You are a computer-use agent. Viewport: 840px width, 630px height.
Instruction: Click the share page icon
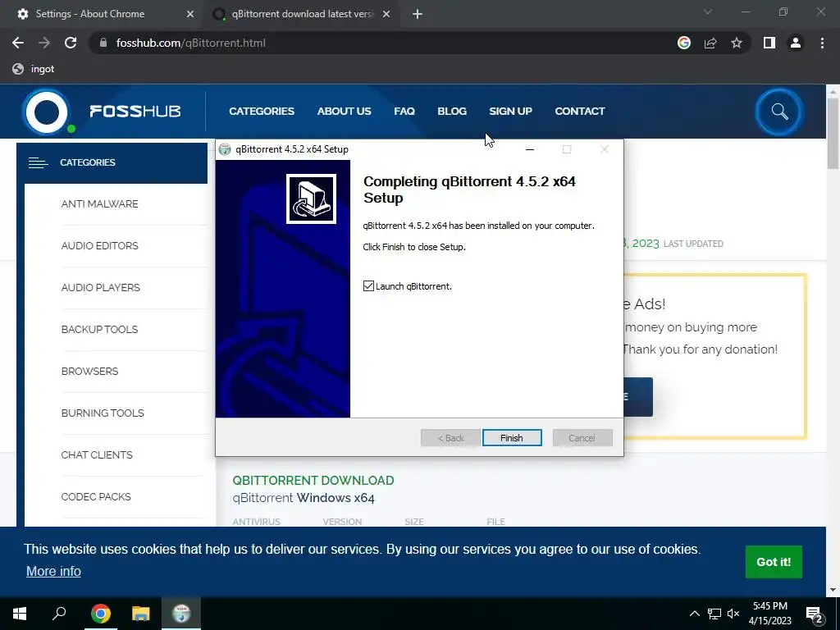(710, 43)
